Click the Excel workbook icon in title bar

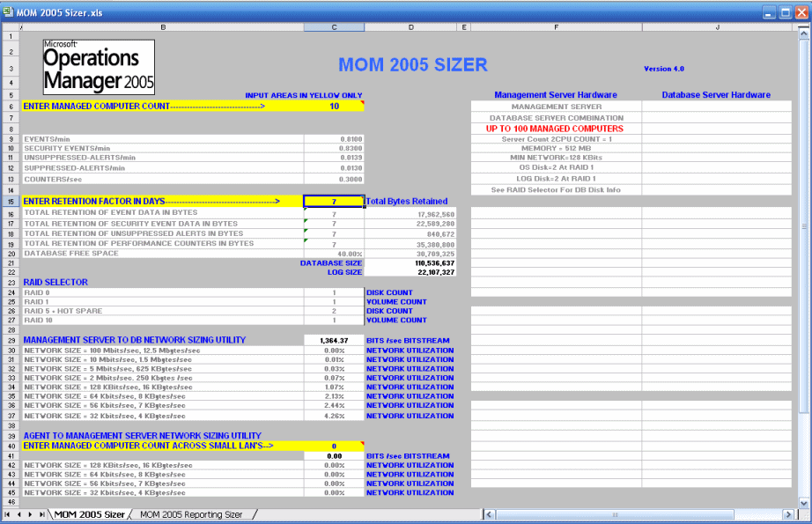pyautogui.click(x=8, y=12)
